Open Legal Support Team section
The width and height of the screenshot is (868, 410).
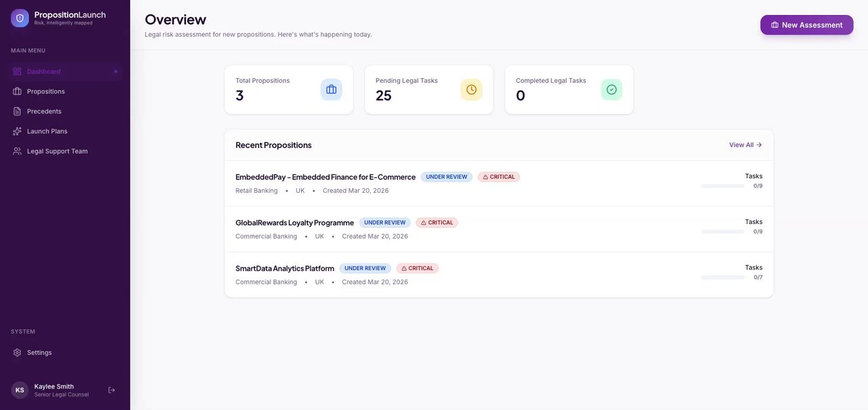click(x=57, y=151)
